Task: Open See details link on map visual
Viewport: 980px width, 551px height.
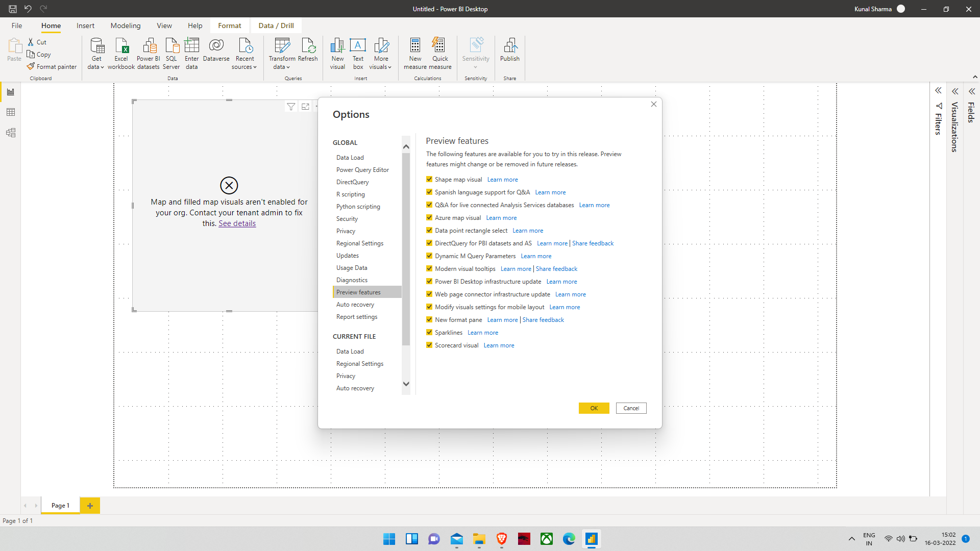Action: click(237, 223)
